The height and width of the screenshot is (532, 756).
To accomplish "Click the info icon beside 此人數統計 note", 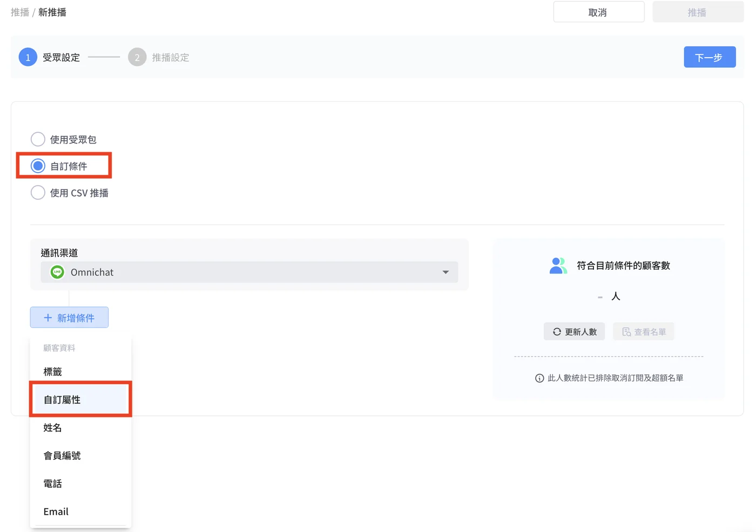I will click(x=539, y=378).
